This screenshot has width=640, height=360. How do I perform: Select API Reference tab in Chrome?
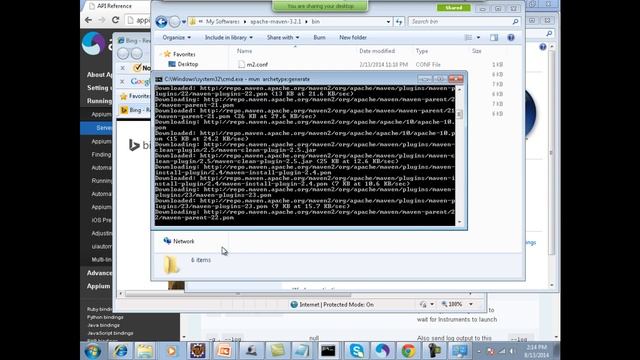tap(114, 6)
